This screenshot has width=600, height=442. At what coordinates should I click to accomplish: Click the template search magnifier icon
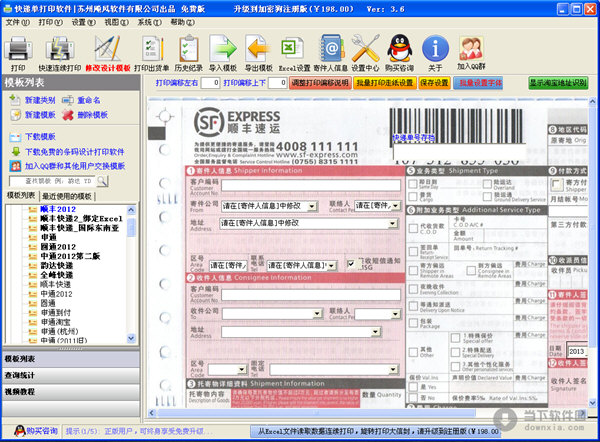[x=102, y=181]
